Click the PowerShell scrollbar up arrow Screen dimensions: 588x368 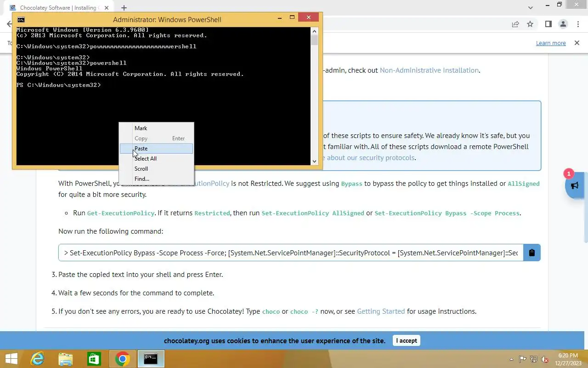[x=314, y=31]
